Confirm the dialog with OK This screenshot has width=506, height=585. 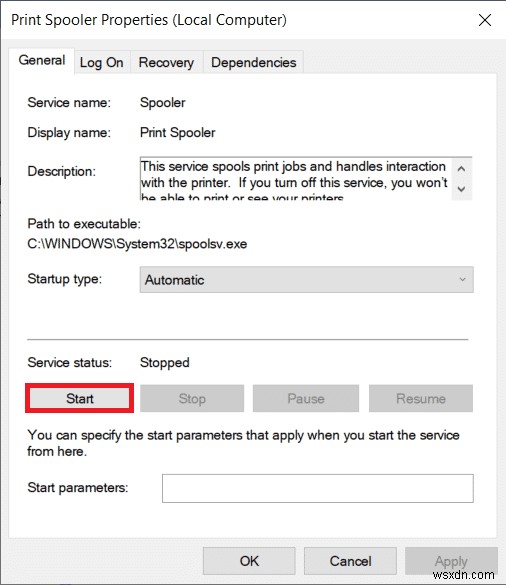click(249, 561)
